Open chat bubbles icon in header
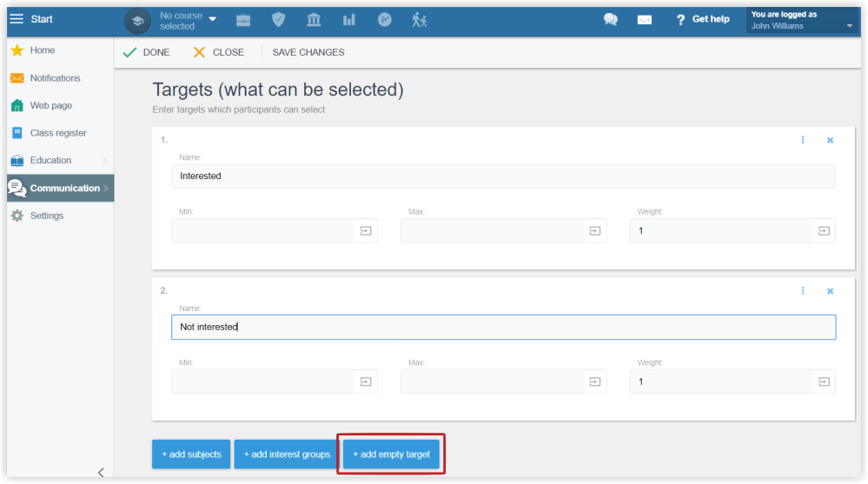868x484 pixels. pyautogui.click(x=611, y=19)
